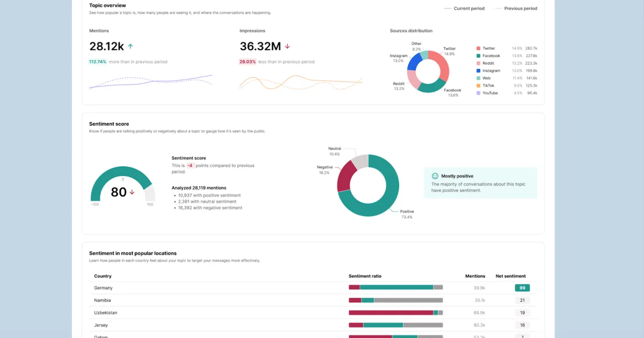Click the 96.4k YouTube count value

pos(532,93)
